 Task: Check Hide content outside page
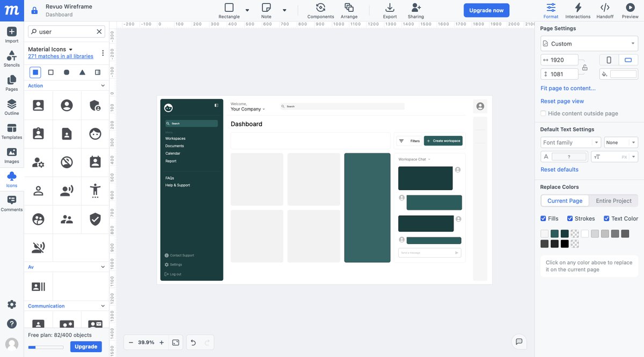coord(544,113)
